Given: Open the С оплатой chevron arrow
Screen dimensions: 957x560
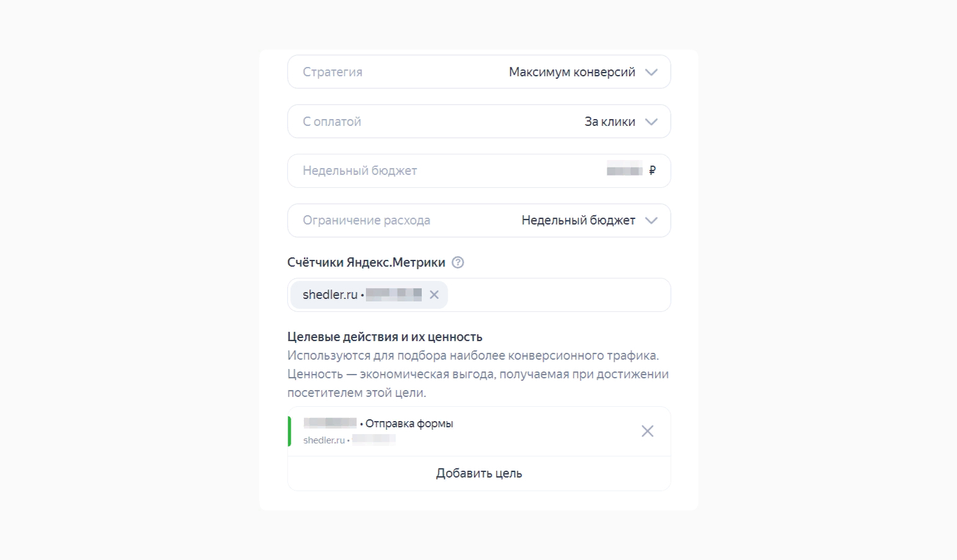Looking at the screenshot, I should pyautogui.click(x=651, y=122).
